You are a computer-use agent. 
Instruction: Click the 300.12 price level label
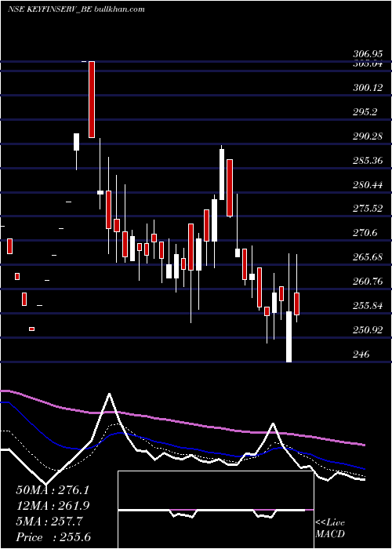click(368, 88)
